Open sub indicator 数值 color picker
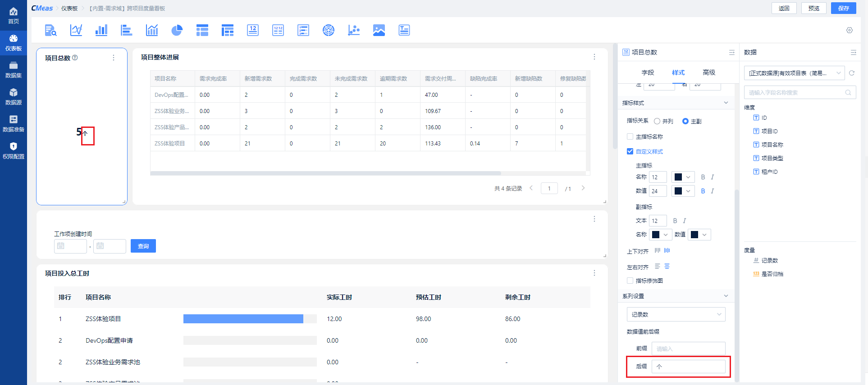Image resolution: width=868 pixels, height=385 pixels. [699, 235]
